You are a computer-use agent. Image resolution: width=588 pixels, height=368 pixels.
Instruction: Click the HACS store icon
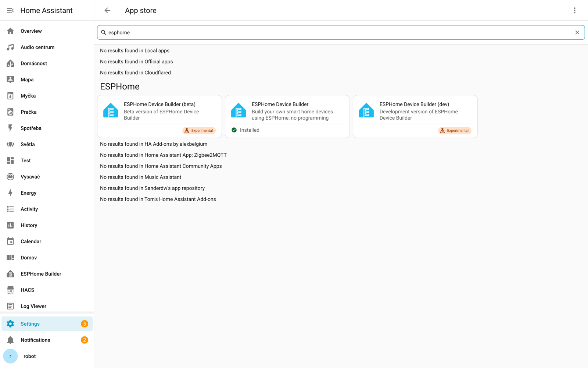click(10, 290)
